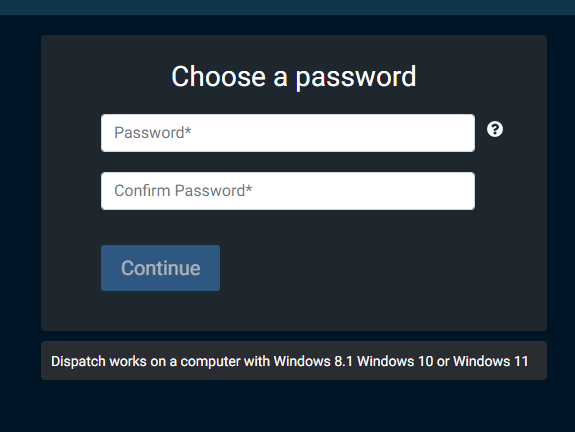Screen dimensions: 575x432
Task: Open password requirements via the help icon
Action: click(x=495, y=129)
